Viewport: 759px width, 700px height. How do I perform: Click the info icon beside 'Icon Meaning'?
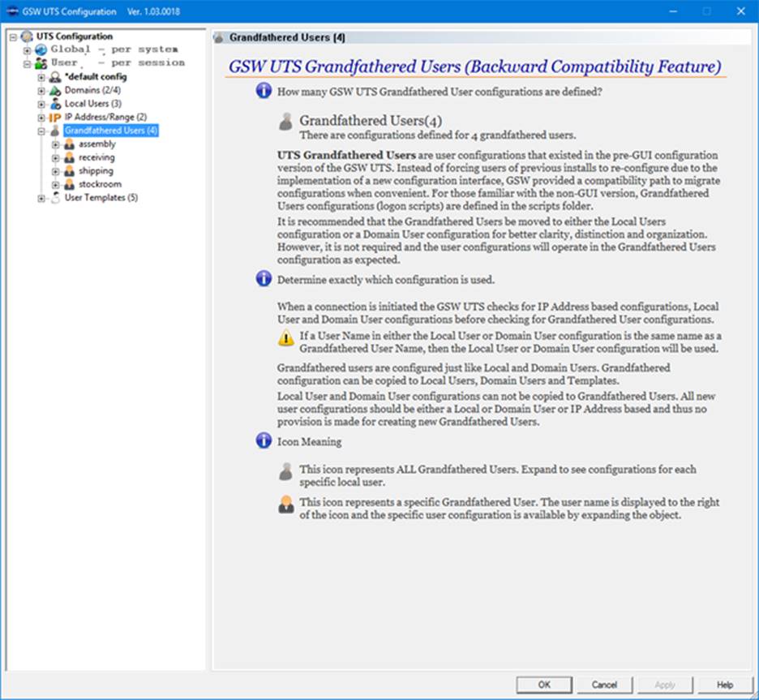click(x=264, y=440)
